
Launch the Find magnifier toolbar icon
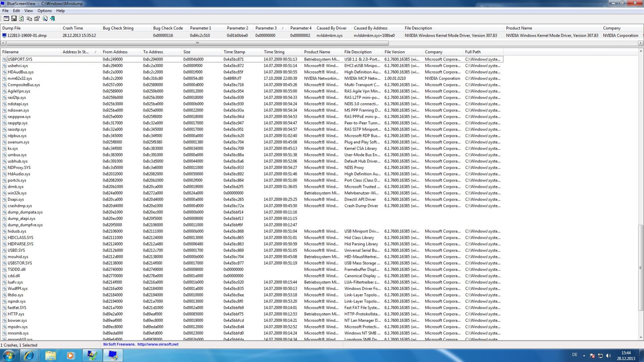[45, 19]
